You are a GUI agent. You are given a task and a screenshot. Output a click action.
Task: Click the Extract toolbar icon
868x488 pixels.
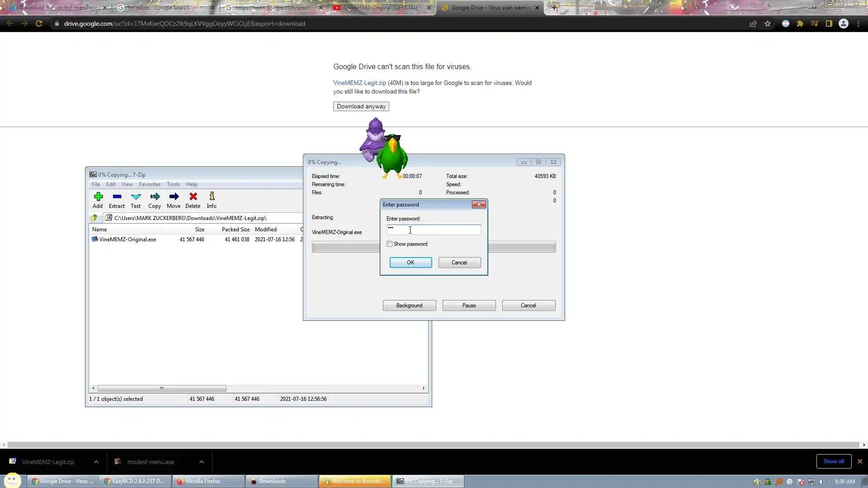[117, 197]
